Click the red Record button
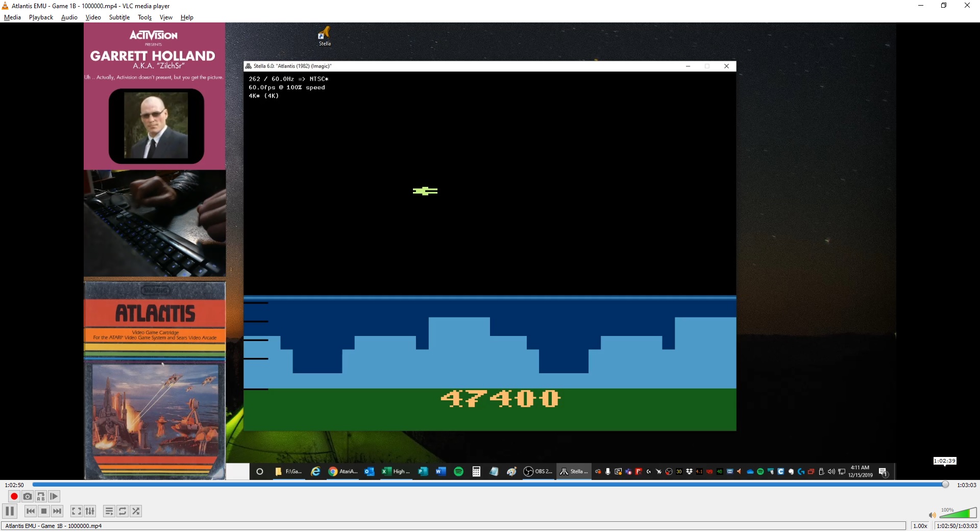Image resolution: width=980 pixels, height=531 pixels. pyautogui.click(x=14, y=496)
